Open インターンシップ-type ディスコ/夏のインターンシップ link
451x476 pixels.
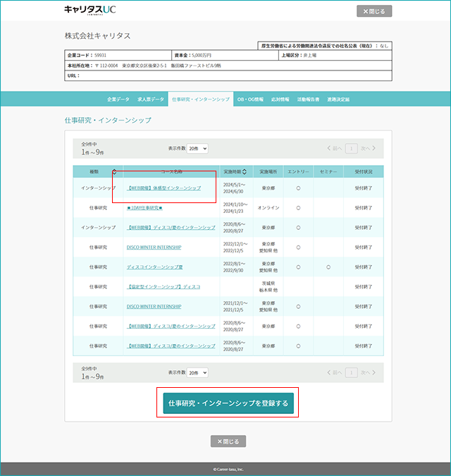point(171,228)
